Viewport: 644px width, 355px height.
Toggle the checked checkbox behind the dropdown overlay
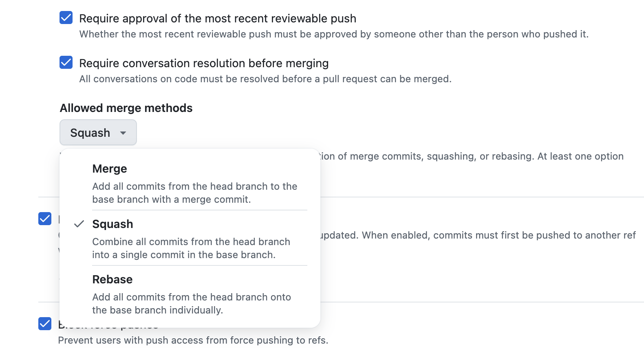coord(45,219)
